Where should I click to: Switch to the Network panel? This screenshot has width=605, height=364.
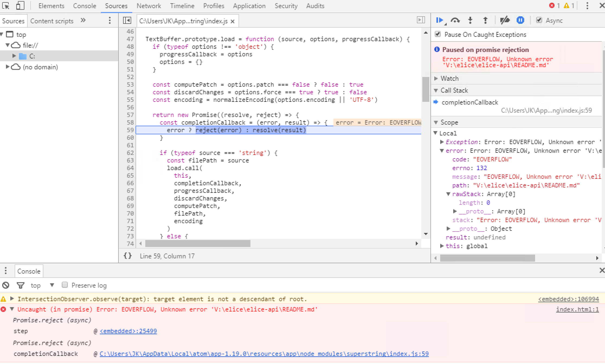149,6
